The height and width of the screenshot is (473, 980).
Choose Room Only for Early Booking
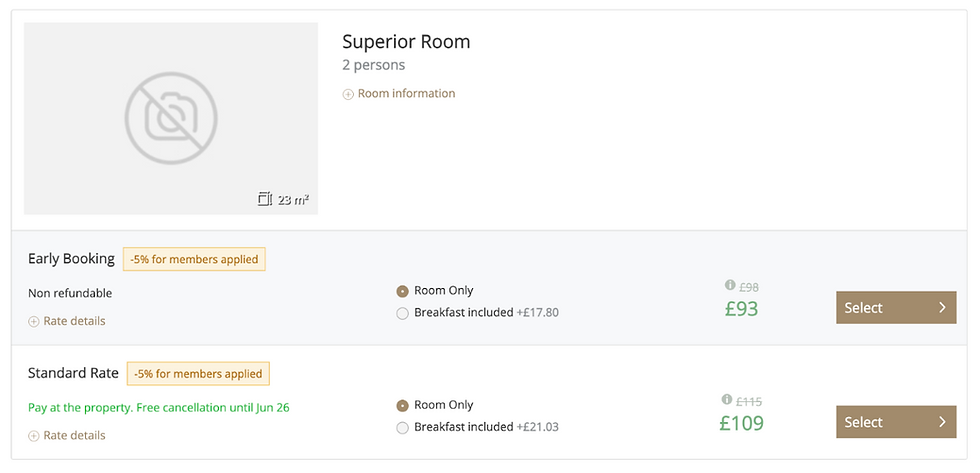(403, 291)
